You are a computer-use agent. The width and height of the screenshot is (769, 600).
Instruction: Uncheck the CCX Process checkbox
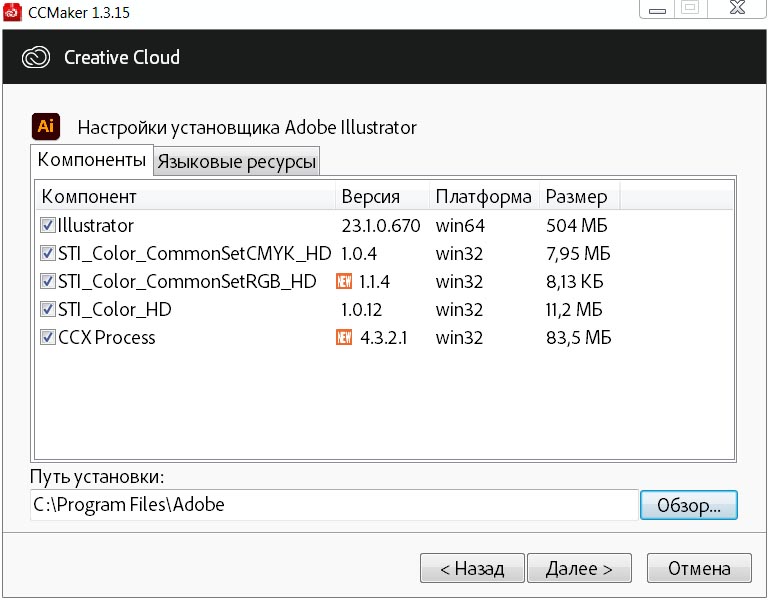48,338
